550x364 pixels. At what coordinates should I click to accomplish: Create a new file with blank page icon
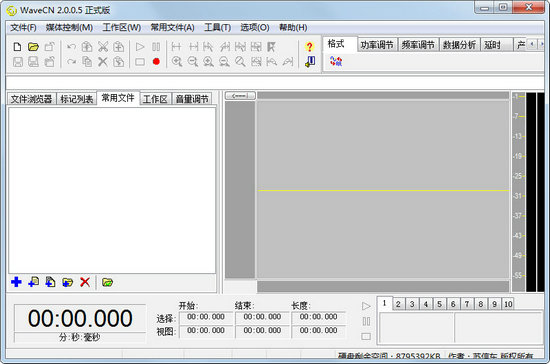[x=17, y=47]
